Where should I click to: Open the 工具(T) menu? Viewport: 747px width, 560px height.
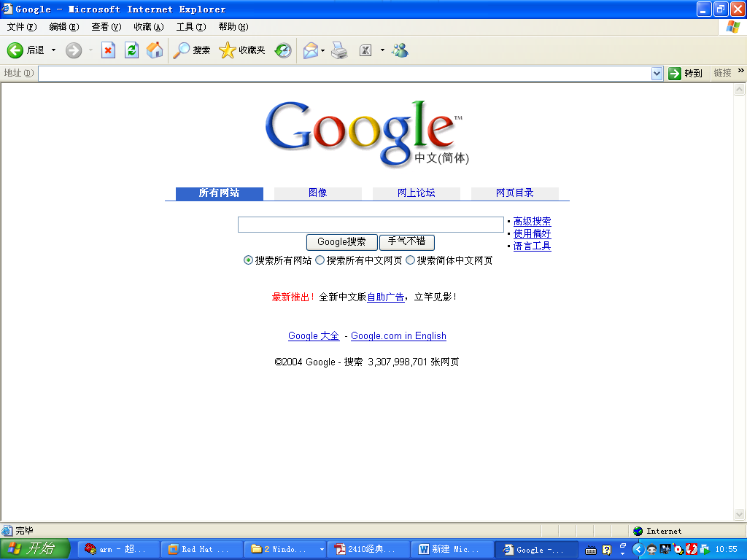pos(191,27)
